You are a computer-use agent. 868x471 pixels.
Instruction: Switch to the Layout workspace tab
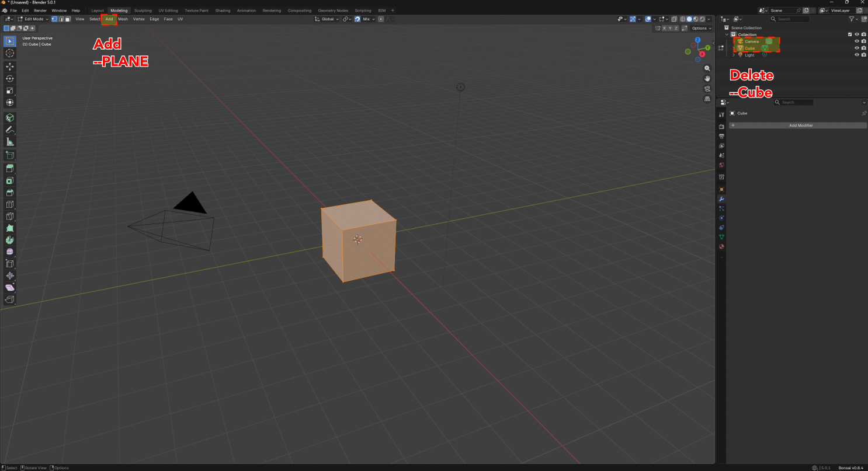tap(98, 11)
